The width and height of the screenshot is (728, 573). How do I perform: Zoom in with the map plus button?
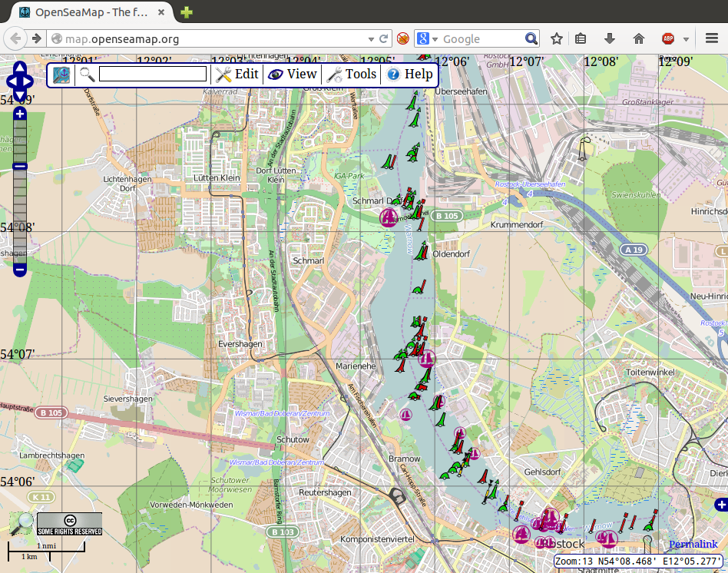19,114
